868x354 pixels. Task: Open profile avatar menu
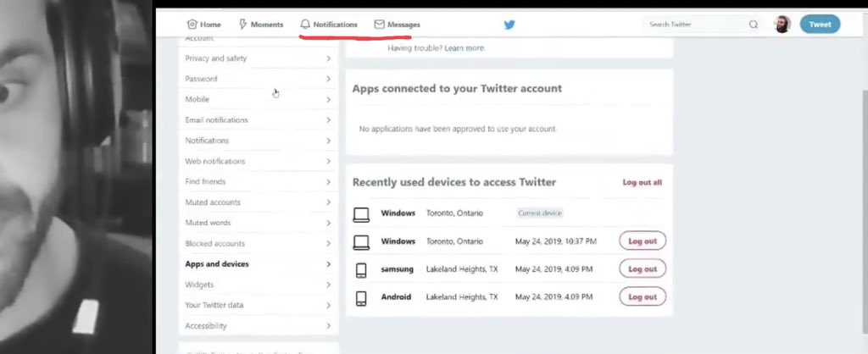(x=782, y=25)
